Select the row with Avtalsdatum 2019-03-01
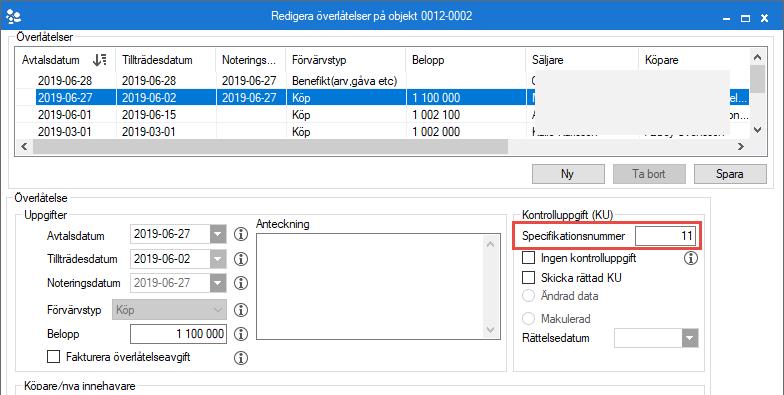 click(x=382, y=132)
